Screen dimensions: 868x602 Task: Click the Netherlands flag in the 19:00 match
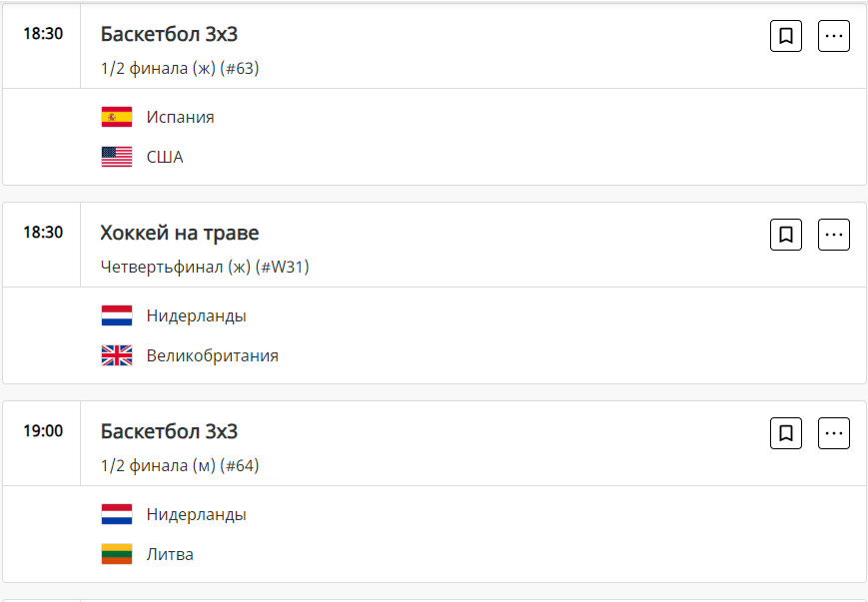117,514
